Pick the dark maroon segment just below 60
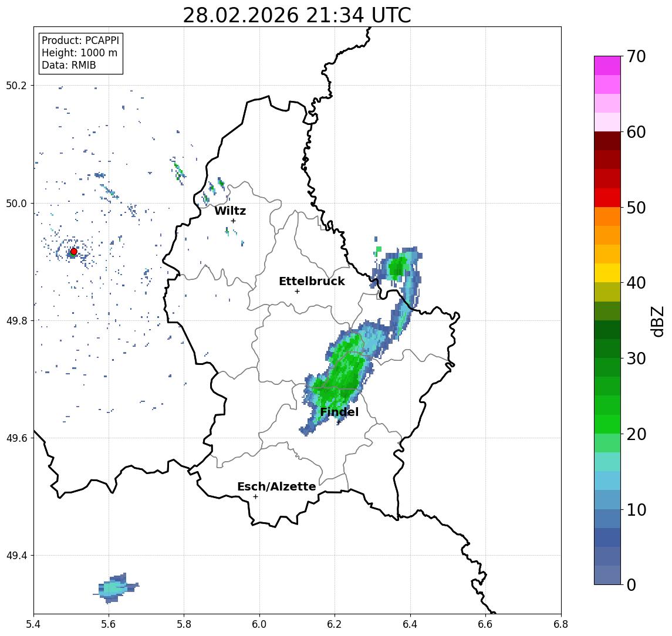This screenshot has height=636, width=672. point(607,141)
